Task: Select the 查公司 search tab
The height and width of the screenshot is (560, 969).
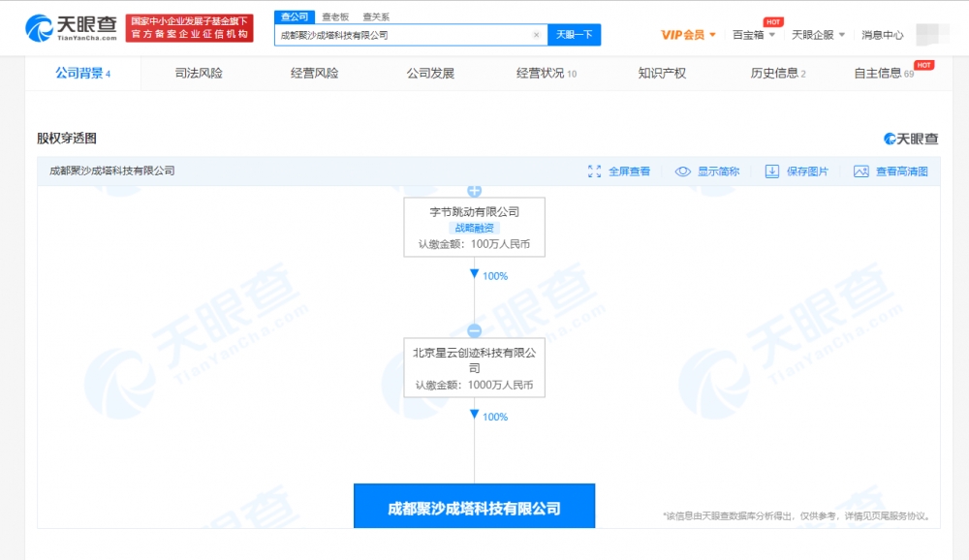Action: [x=295, y=16]
